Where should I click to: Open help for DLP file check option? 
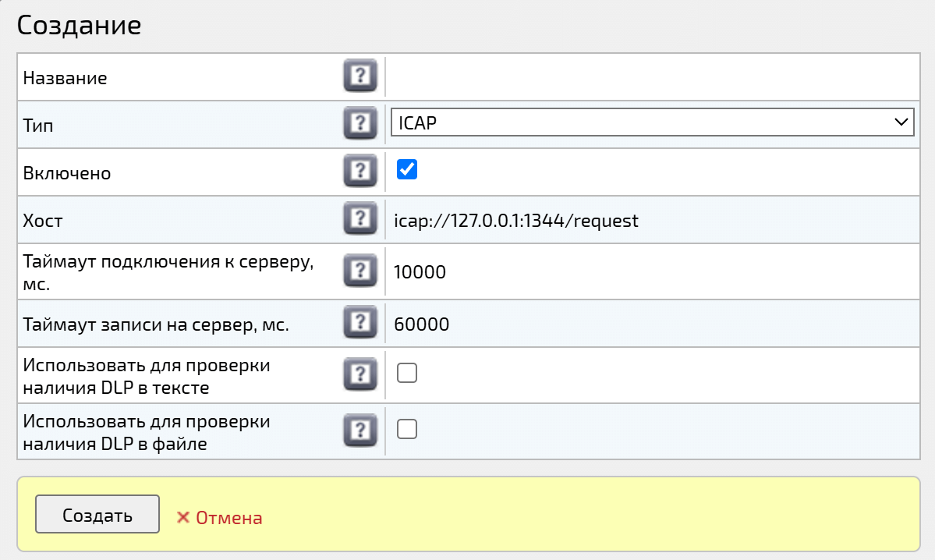pos(359,429)
